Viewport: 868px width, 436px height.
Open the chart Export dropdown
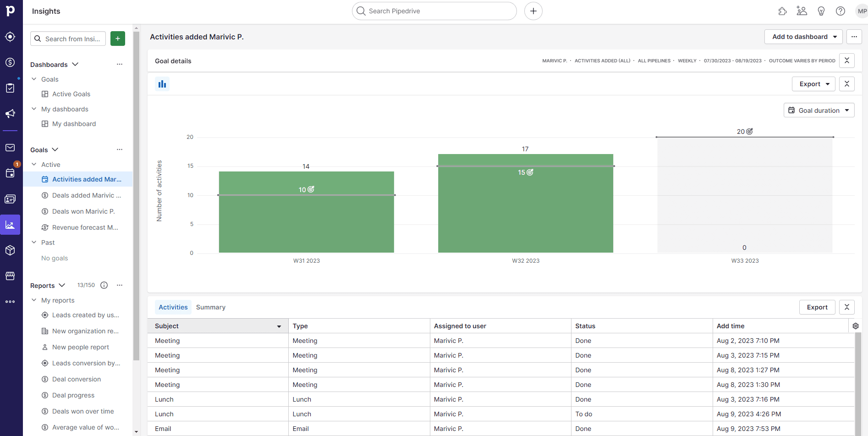coord(814,84)
